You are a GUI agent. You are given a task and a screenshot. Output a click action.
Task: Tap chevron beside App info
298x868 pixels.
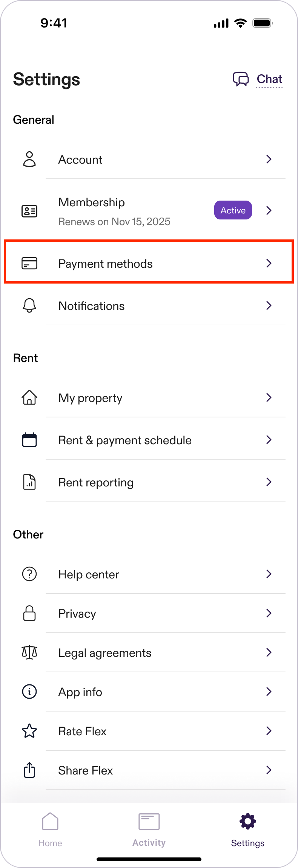[269, 692]
